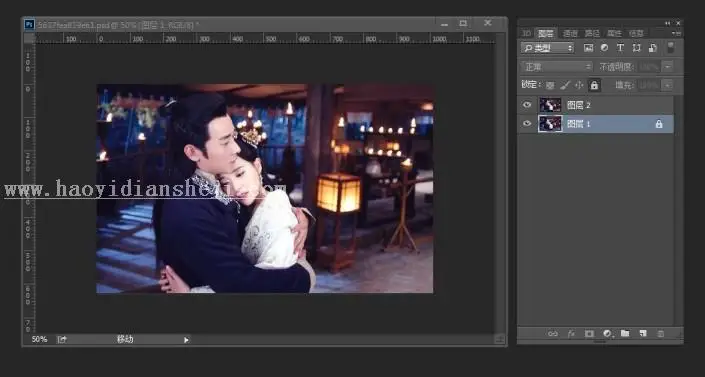705x377 pixels.
Task: Select the 图层 2 layer thumbnail
Action: pyautogui.click(x=550, y=105)
